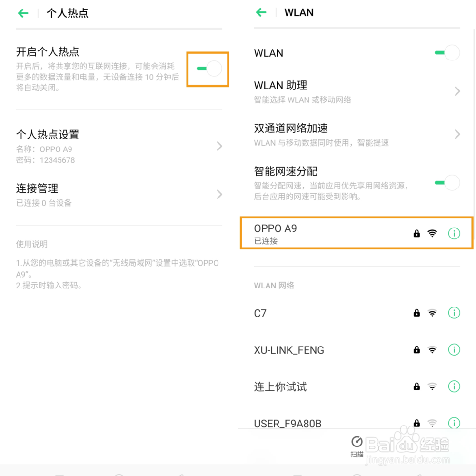Go back from the 个人热点 screen
The height and width of the screenshot is (476, 476).
coord(23,13)
